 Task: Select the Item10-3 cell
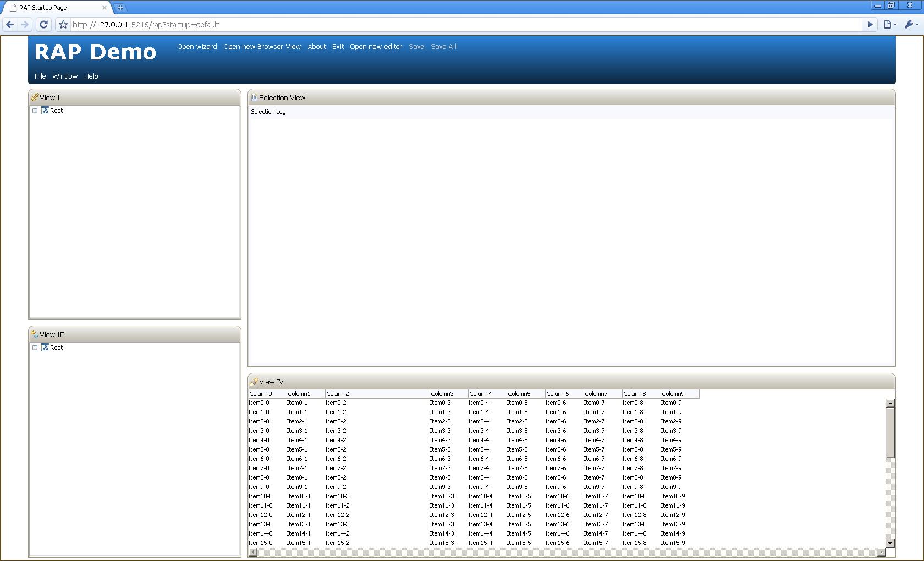pos(442,496)
